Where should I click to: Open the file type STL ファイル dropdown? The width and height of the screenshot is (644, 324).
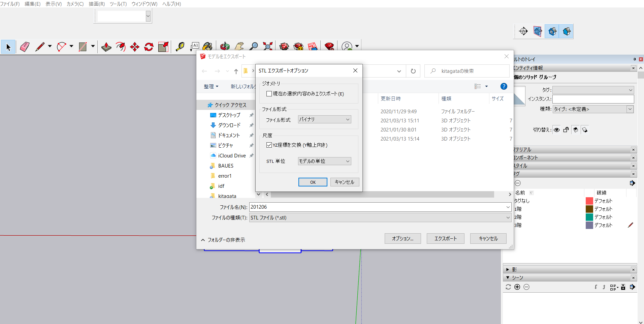(x=380, y=218)
